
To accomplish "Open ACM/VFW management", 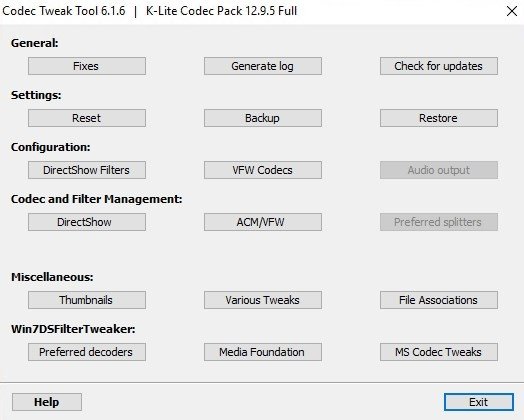I will tap(263, 222).
